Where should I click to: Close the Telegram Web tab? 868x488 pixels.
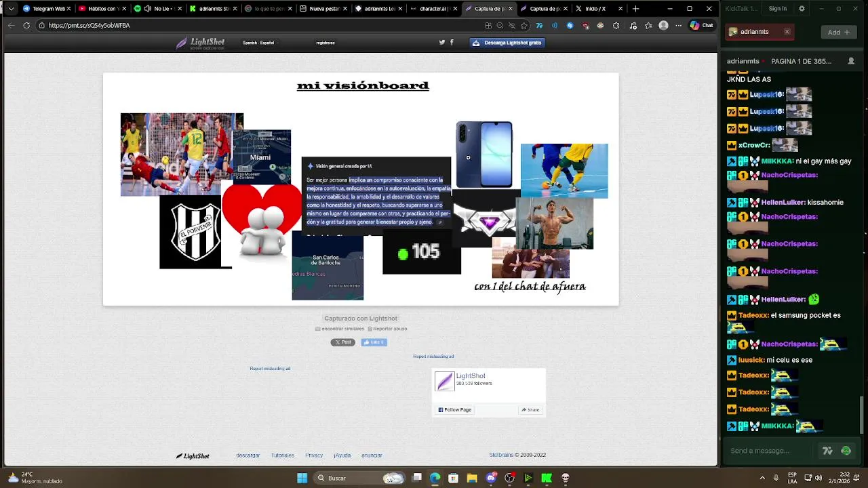coord(68,9)
